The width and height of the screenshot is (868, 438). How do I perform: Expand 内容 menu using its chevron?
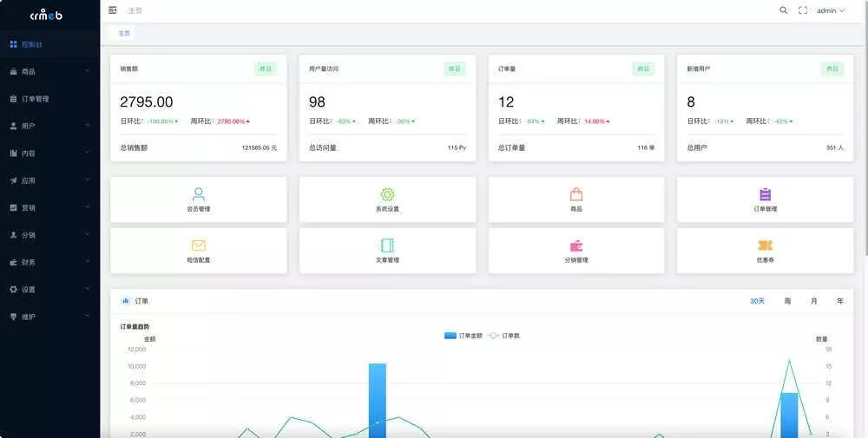pyautogui.click(x=88, y=154)
